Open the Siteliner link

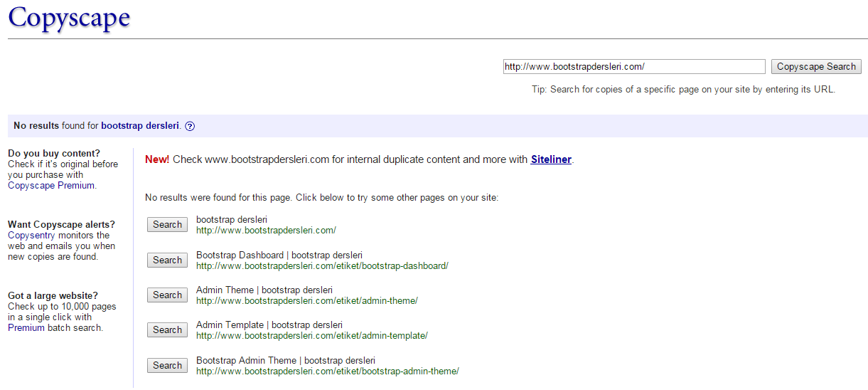coord(551,159)
